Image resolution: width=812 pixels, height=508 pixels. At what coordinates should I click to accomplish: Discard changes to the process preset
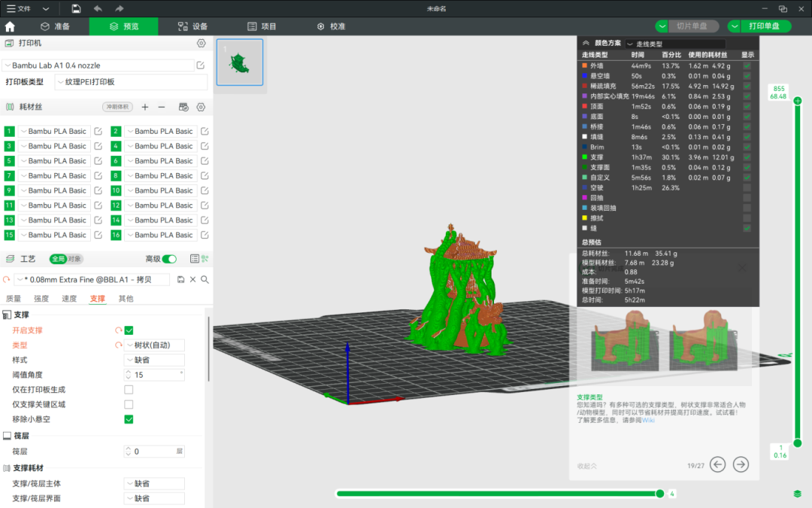tap(192, 279)
